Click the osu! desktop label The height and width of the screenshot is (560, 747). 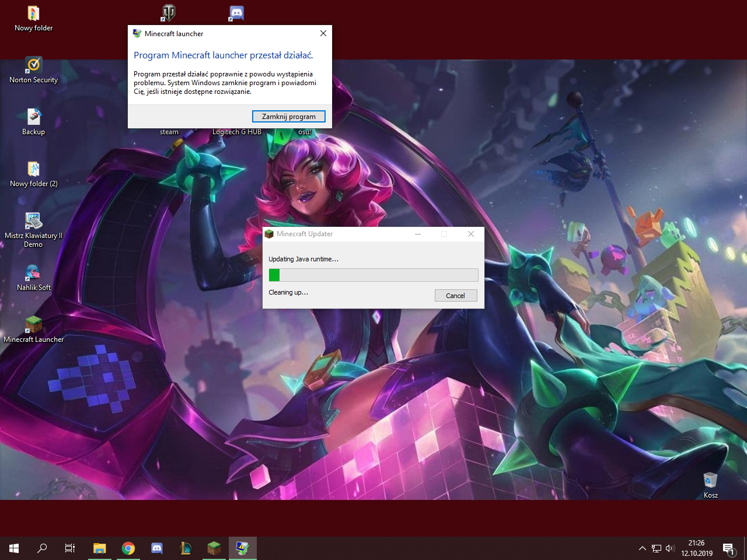305,132
